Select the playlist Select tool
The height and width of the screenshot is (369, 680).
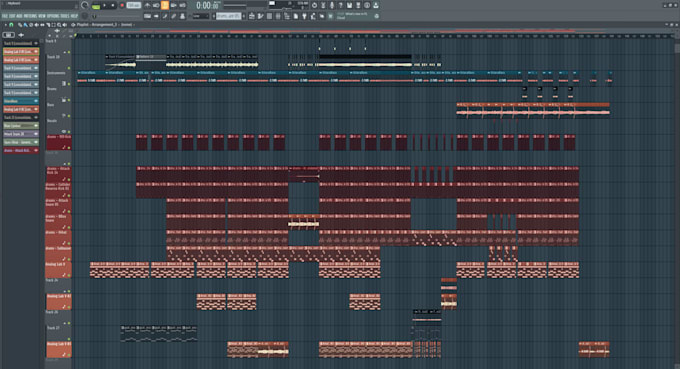click(53, 25)
